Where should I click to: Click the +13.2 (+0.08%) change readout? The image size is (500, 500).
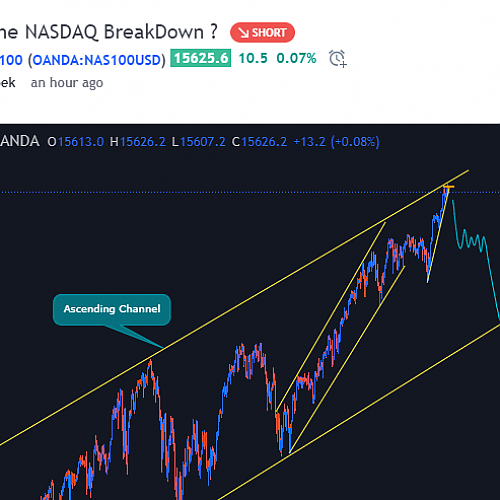point(336,142)
